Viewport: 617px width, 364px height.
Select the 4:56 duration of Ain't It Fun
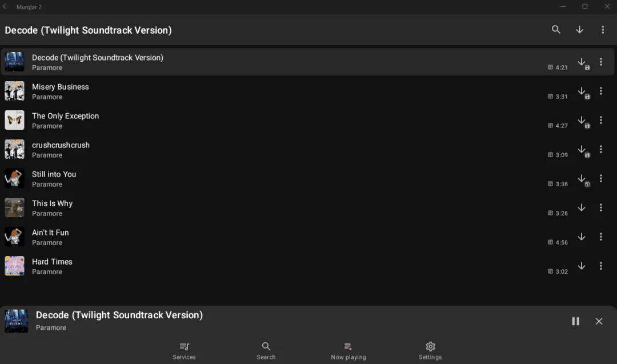[562, 242]
